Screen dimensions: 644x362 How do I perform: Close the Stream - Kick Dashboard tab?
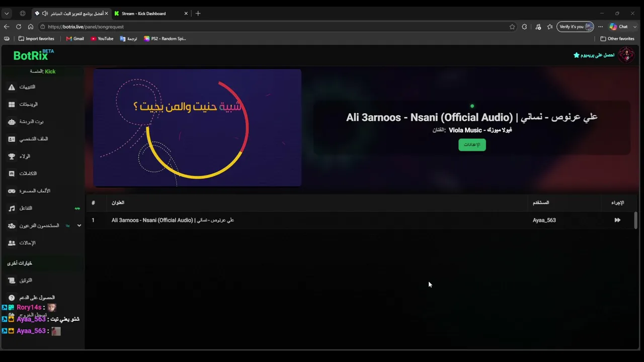coord(186,14)
